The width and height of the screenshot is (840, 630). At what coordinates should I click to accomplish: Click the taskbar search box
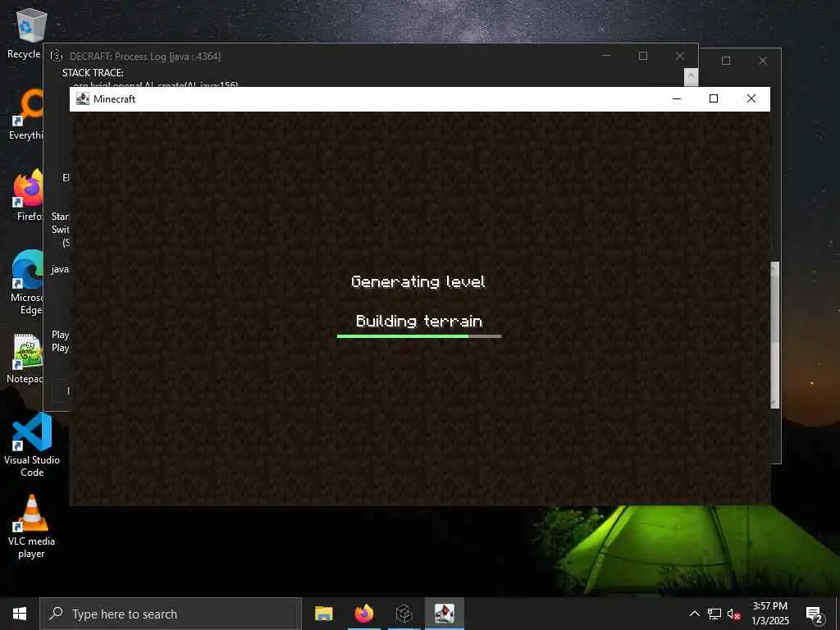point(171,614)
